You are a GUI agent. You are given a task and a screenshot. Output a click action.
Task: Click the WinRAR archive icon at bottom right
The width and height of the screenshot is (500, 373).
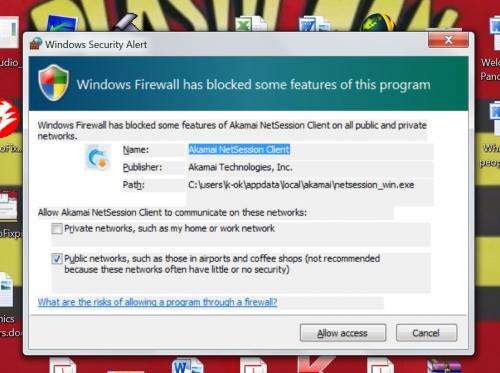[x=443, y=366]
